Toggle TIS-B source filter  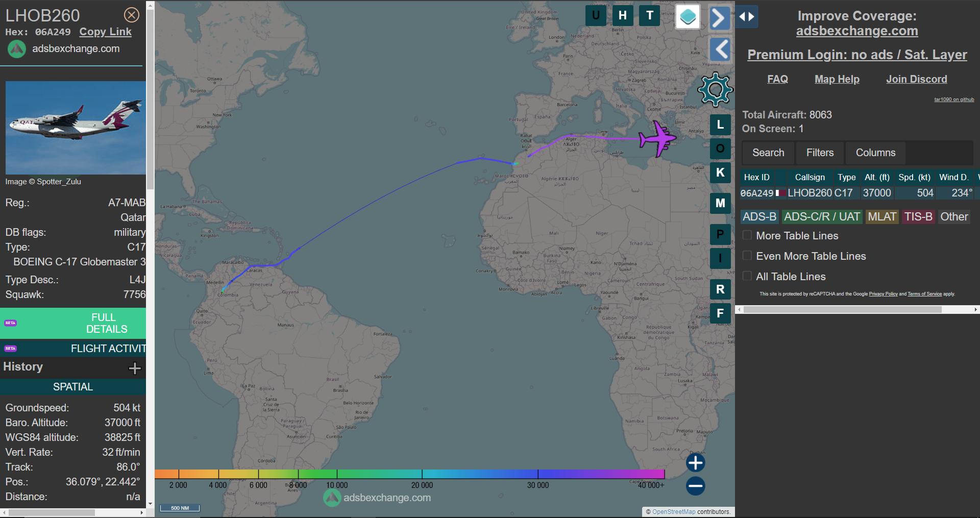tap(918, 216)
